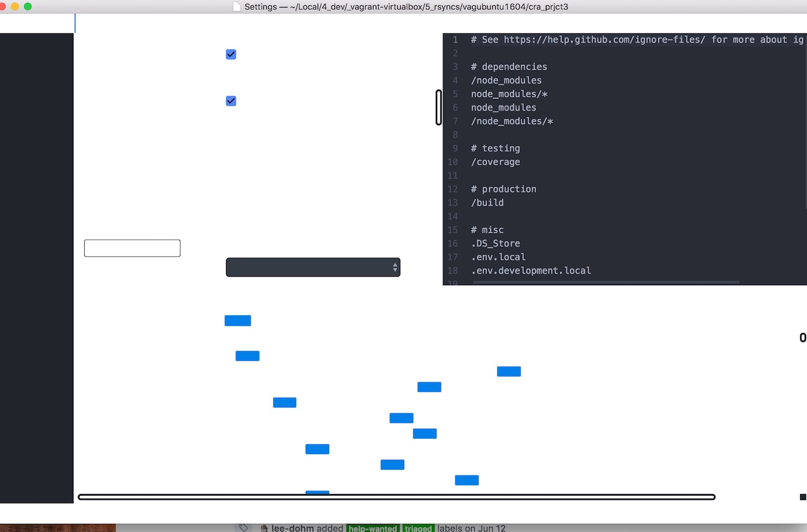The height and width of the screenshot is (532, 807).
Task: Focus the empty white text input field
Action: (x=132, y=248)
